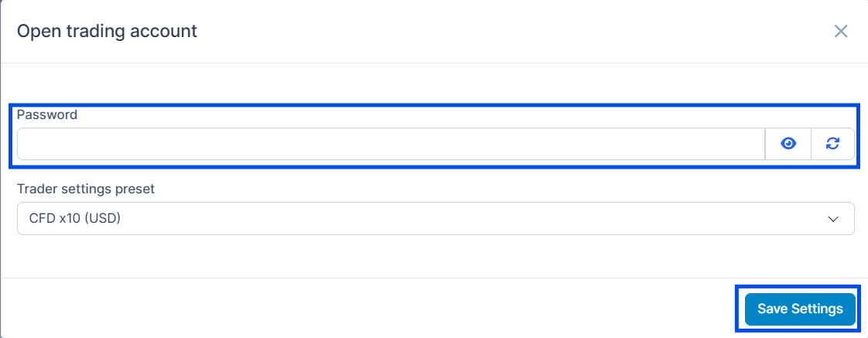Screen dimensions: 868x338
Task: Click the Save Settings button
Action: pos(800,309)
